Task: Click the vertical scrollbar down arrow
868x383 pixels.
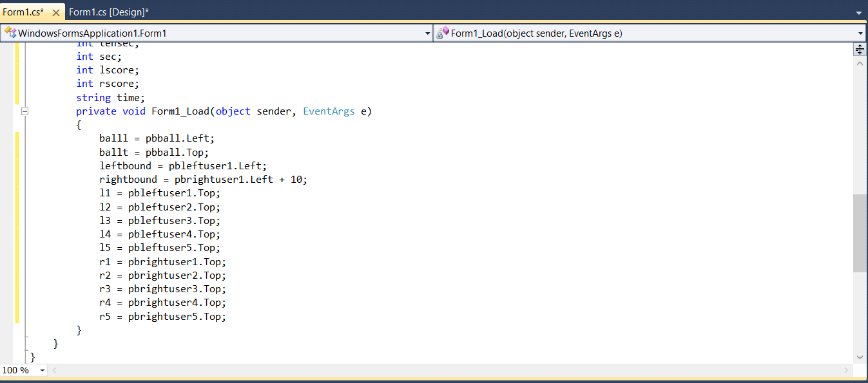Action: 860,357
